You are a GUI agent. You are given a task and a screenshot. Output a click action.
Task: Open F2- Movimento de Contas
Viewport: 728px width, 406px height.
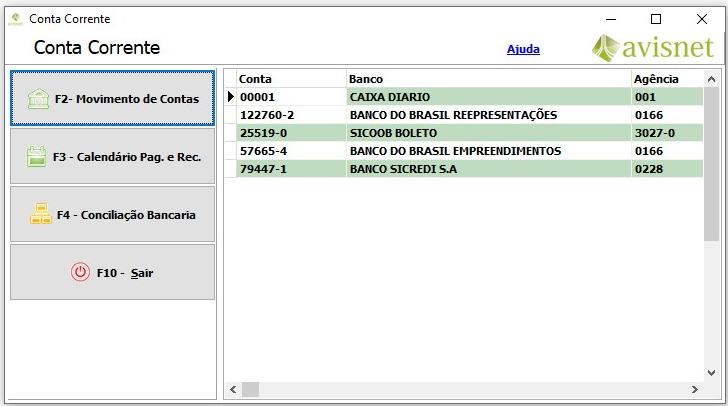(x=112, y=99)
